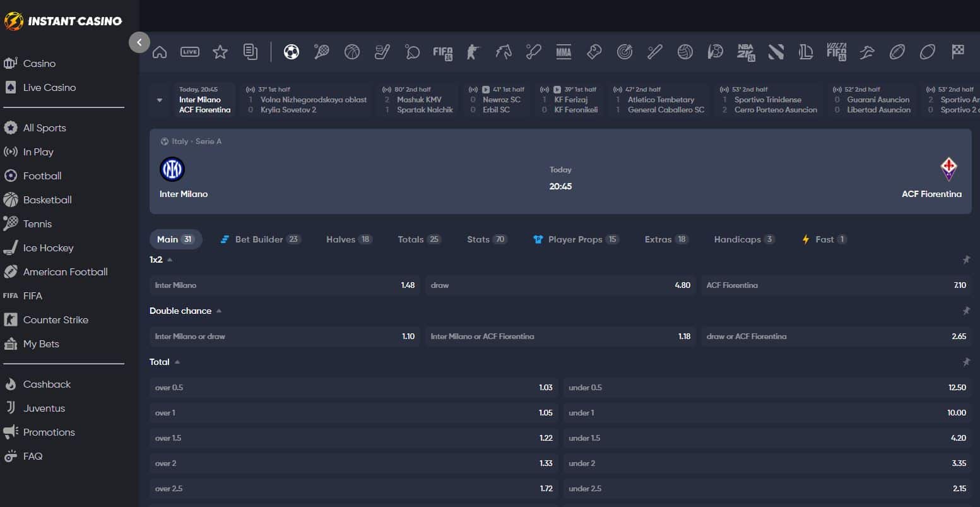Viewport: 980px width, 507px height.
Task: Select draw or ACF Fiorentina at 2.65
Action: tap(836, 337)
